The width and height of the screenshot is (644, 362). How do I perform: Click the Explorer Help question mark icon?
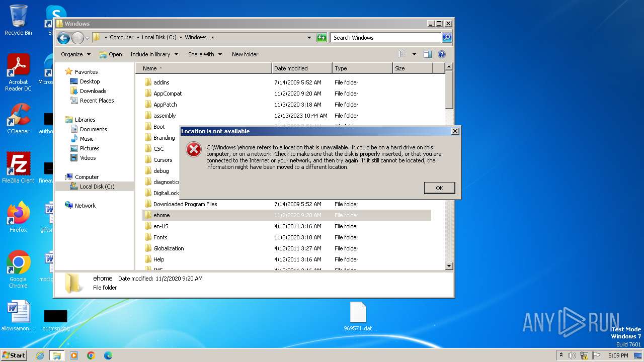[x=442, y=54]
